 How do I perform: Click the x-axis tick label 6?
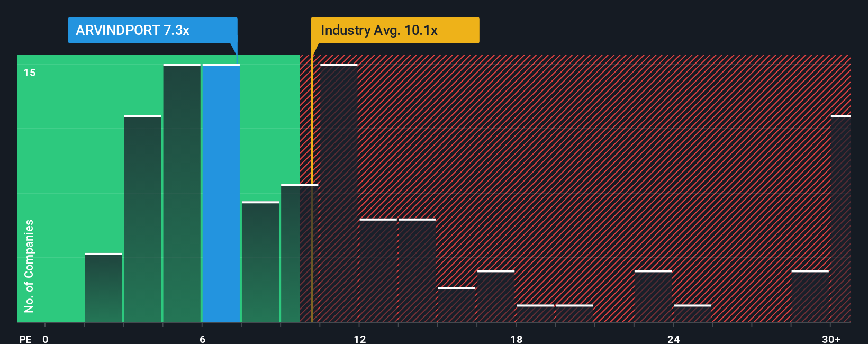tap(203, 339)
